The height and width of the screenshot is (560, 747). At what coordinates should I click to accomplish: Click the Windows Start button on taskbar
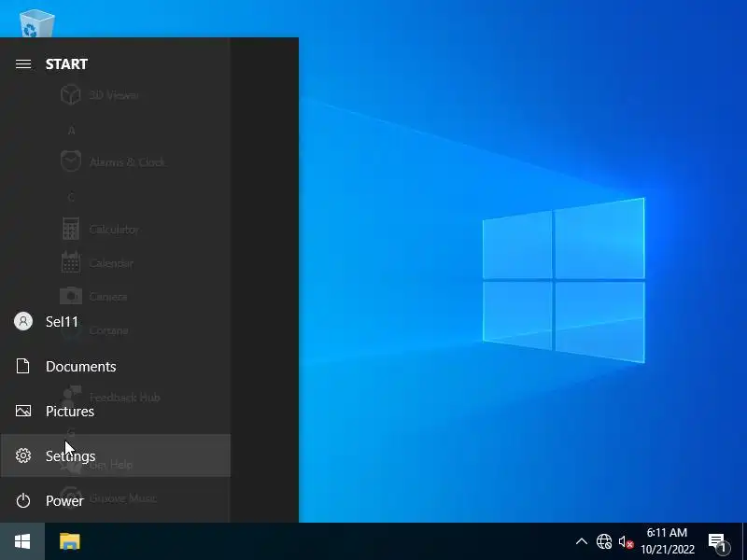click(x=22, y=541)
